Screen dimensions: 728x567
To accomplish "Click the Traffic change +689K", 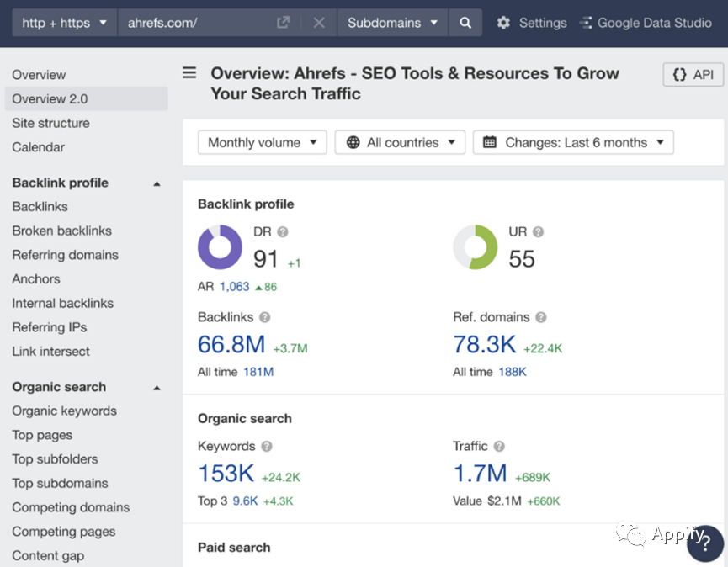I will (x=533, y=478).
